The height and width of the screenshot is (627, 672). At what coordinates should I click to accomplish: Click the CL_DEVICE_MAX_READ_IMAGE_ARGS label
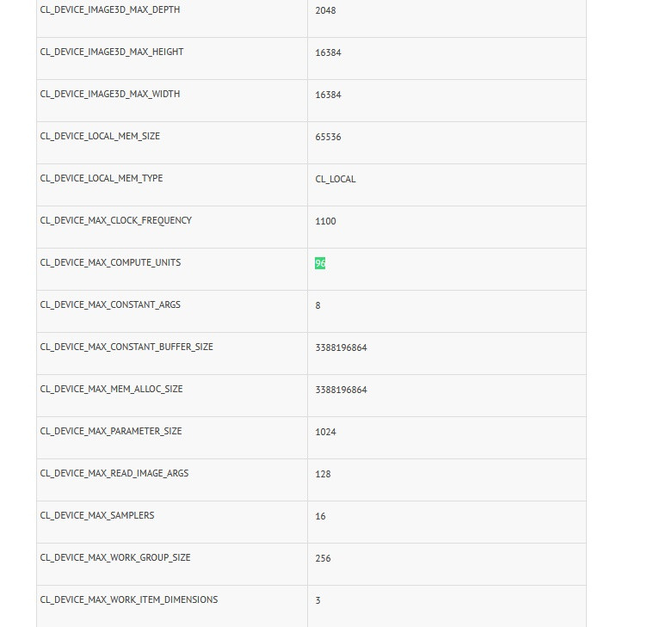coord(114,473)
